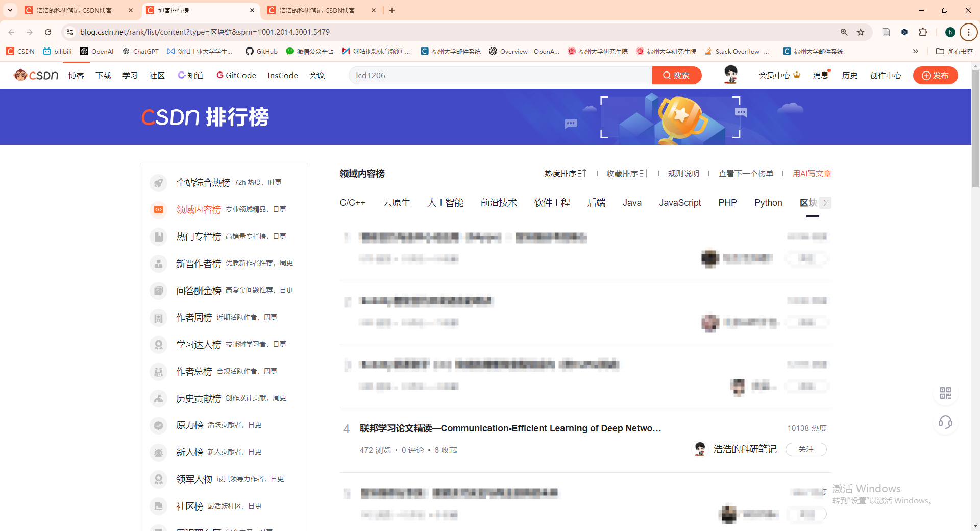
Task: Open the QR code floating icon
Action: pyautogui.click(x=945, y=393)
